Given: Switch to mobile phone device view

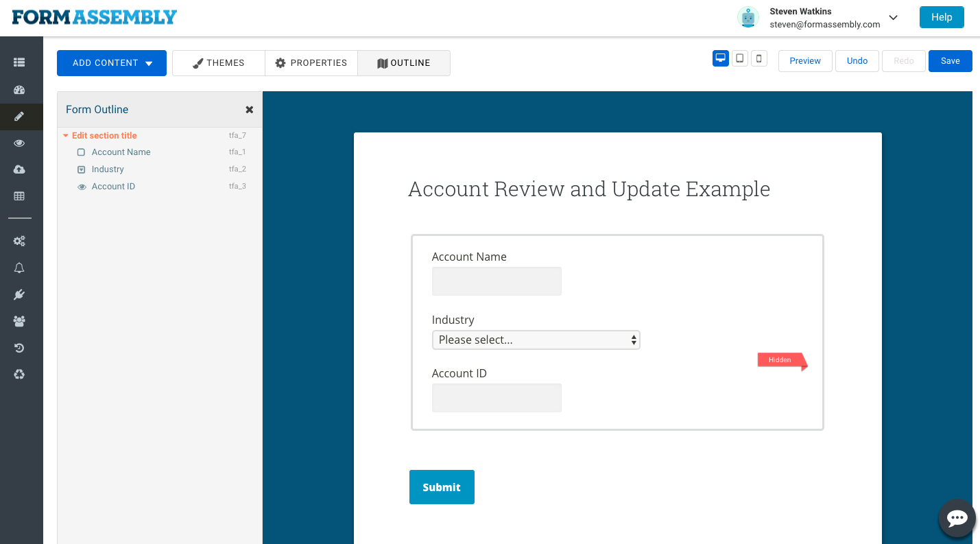Looking at the screenshot, I should [759, 58].
